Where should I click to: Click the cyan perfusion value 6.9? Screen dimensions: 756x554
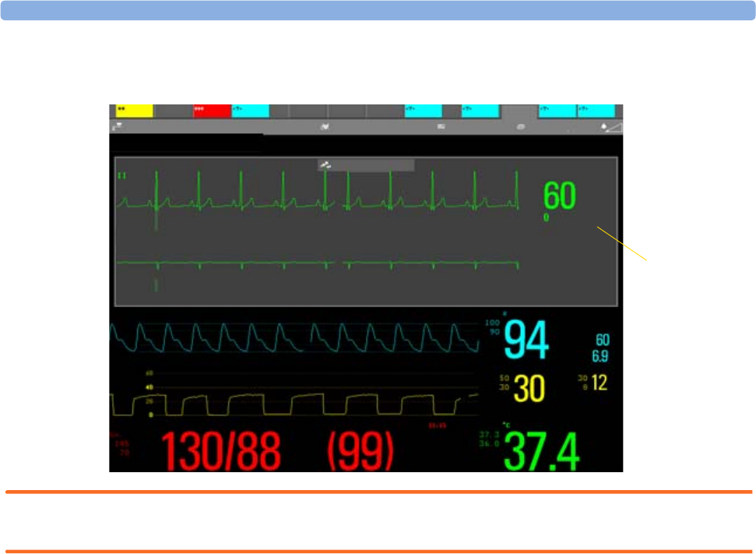[x=600, y=356]
